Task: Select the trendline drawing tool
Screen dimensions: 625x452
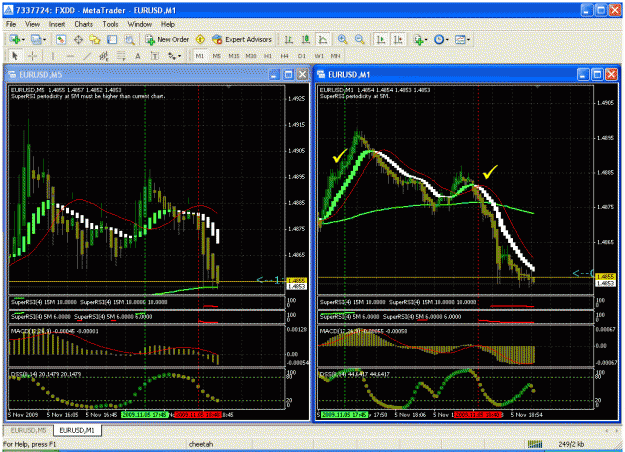Action: pyautogui.click(x=87, y=56)
